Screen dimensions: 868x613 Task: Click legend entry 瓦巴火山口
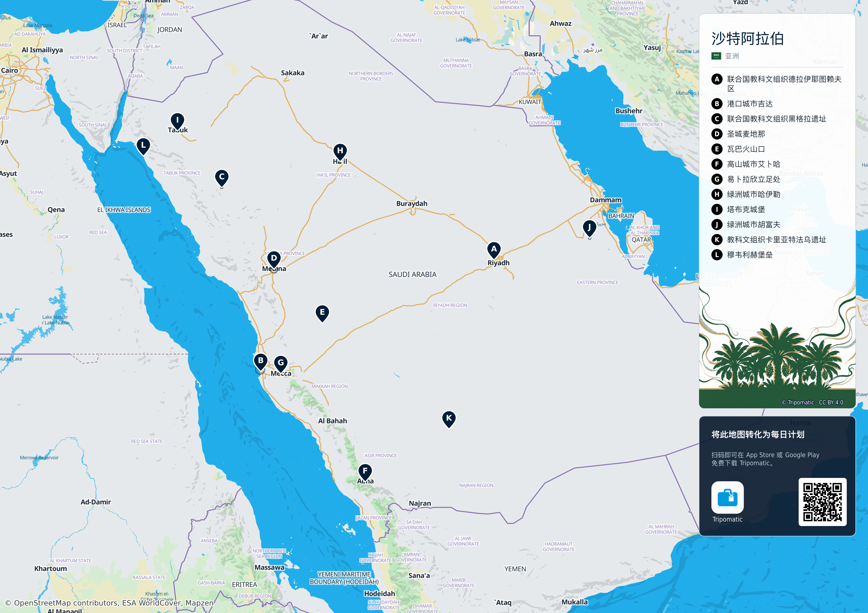[738, 149]
